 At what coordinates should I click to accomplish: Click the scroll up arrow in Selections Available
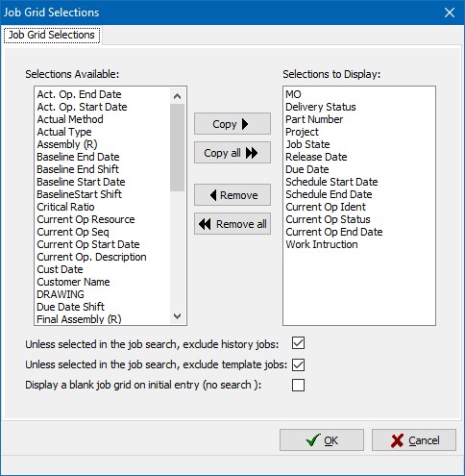[x=177, y=96]
